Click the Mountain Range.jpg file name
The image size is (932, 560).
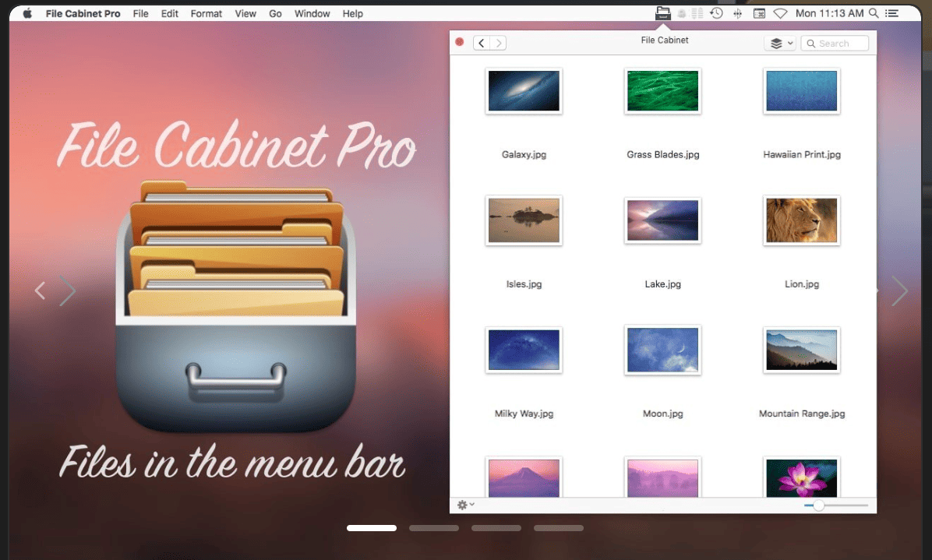tap(802, 414)
